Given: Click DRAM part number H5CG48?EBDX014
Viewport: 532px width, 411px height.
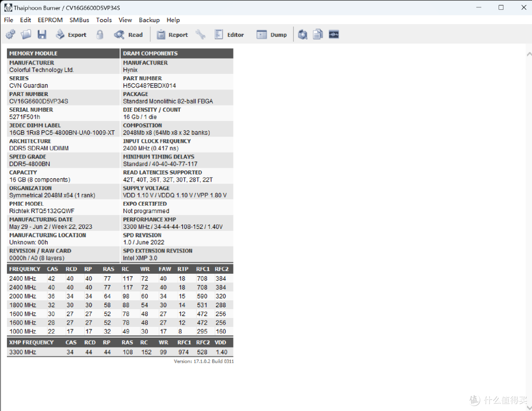Looking at the screenshot, I should (149, 86).
